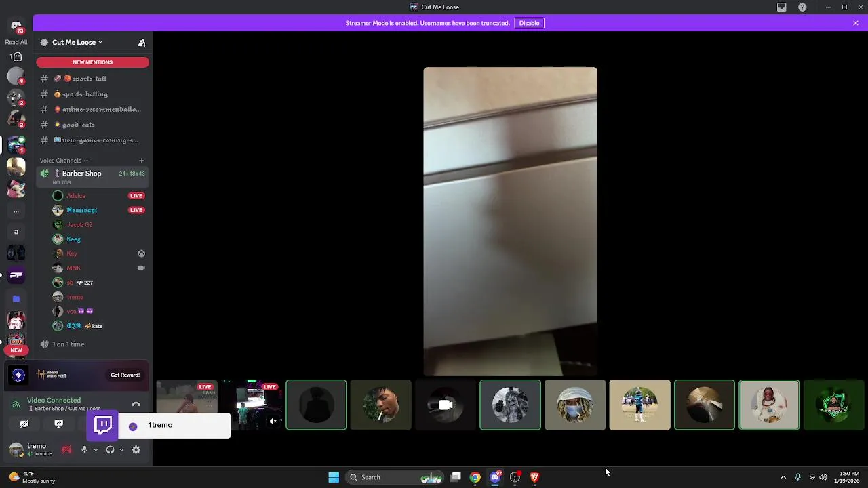Viewport: 868px width, 488px height.
Task: Click the Twitch 1tremo notification popup
Action: pos(159,426)
